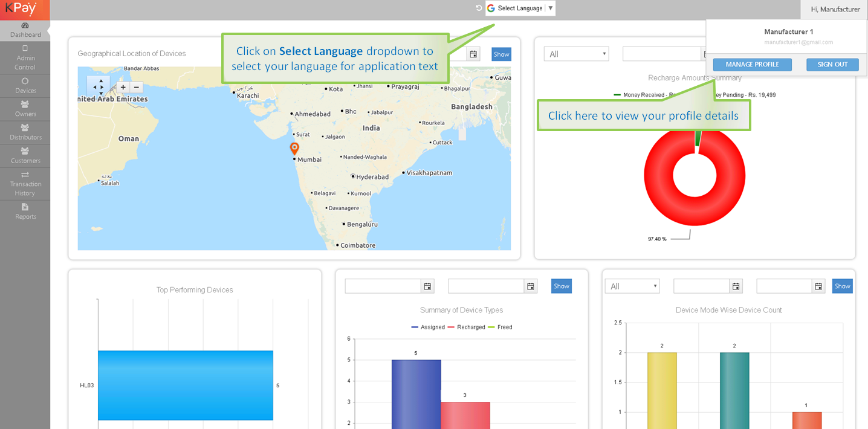This screenshot has width=868, height=429.
Task: Open second calendar icon in Device Types panel
Action: (530, 286)
